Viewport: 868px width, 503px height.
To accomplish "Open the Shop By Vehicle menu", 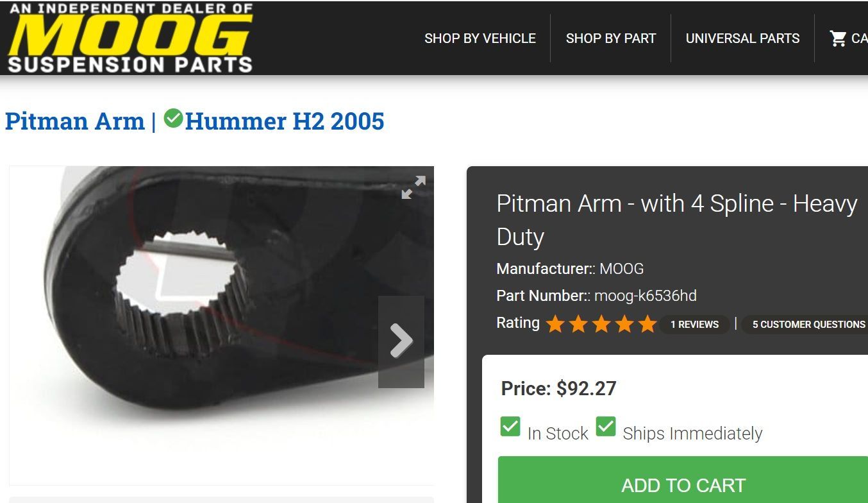I will click(480, 38).
